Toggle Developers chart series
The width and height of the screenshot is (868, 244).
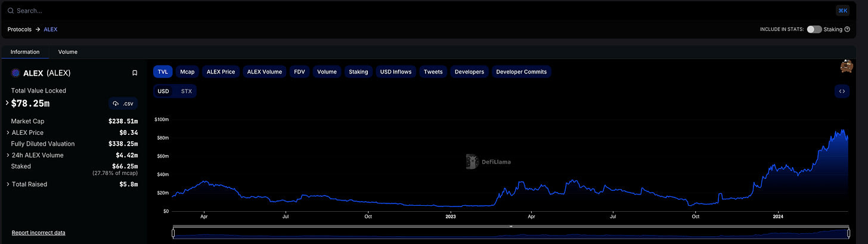(469, 72)
